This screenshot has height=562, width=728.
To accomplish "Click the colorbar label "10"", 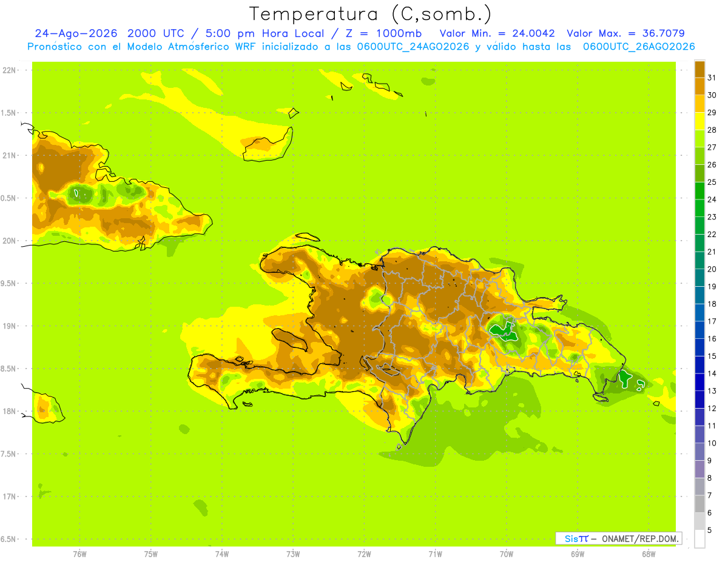I will pos(712,443).
